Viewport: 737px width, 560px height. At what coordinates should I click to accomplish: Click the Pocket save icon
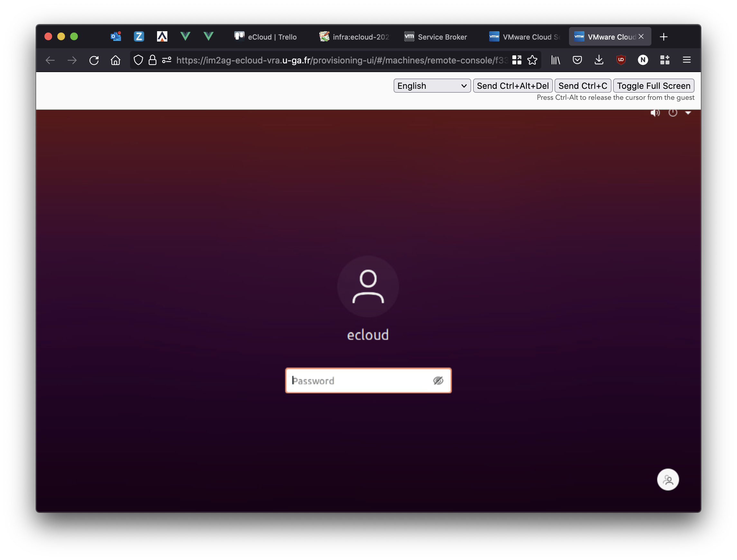coord(577,60)
